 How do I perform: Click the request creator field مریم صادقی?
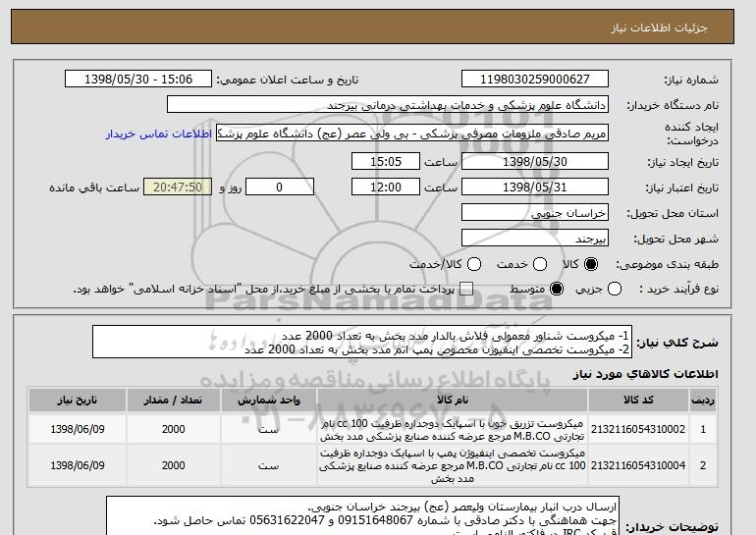(x=412, y=134)
